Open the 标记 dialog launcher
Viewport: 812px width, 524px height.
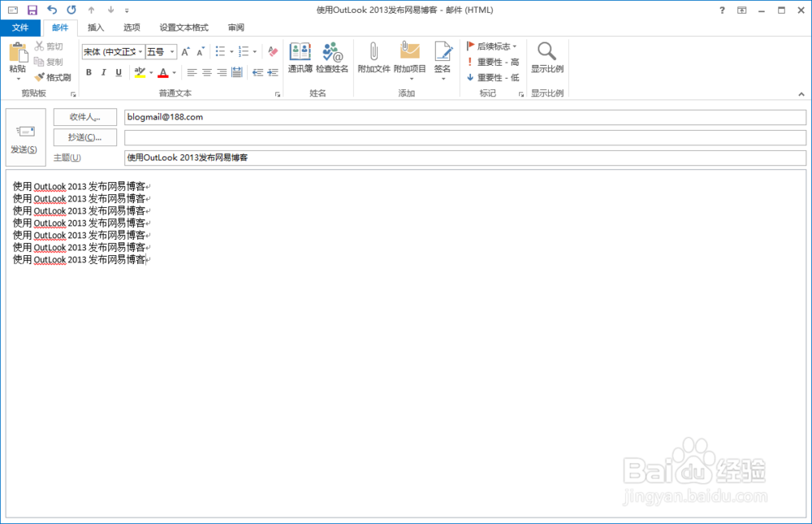[x=521, y=94]
